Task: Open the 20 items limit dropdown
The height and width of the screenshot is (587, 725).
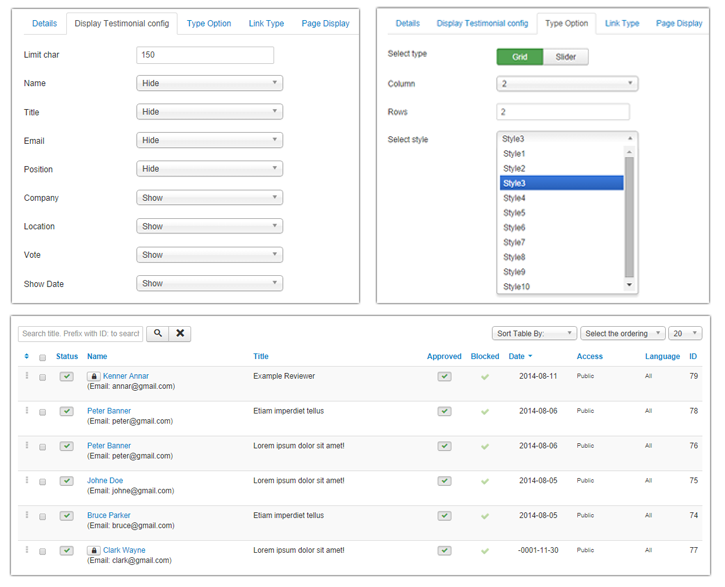Action: pos(685,333)
